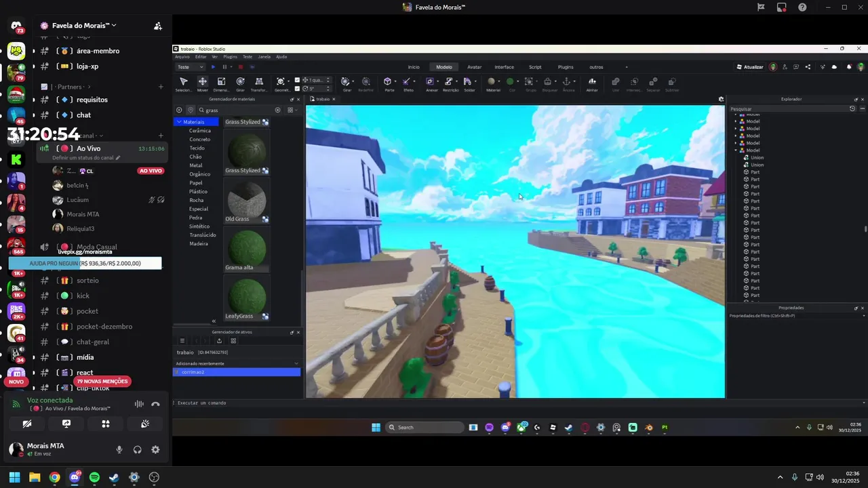Deafen audio with Discord headphones icon

click(x=138, y=449)
